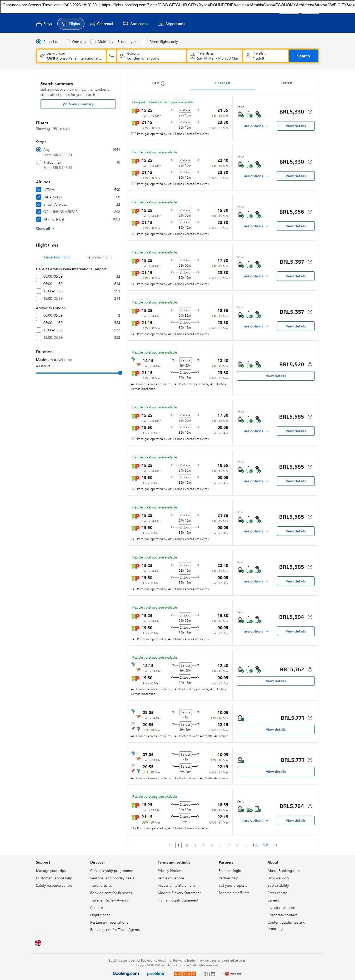The height and width of the screenshot is (980, 355).
Task: Switch to the Returning flight tab
Action: pos(99,257)
